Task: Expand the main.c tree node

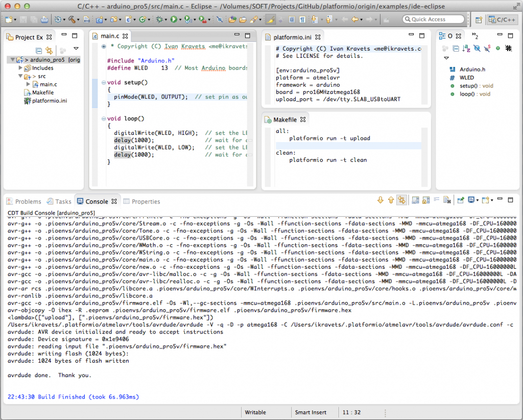Action: 29,84
